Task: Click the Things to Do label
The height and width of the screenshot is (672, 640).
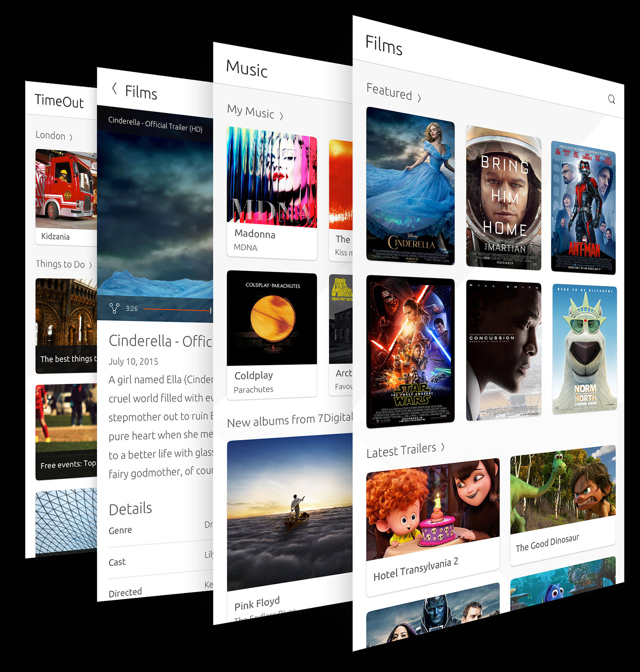Action: pyautogui.click(x=60, y=264)
